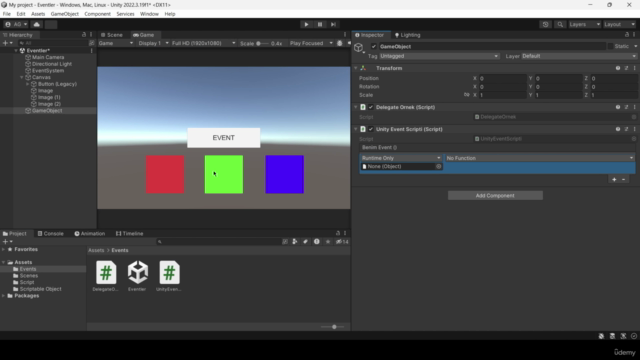
Task: Open the Display 1 dropdown
Action: pos(153,43)
